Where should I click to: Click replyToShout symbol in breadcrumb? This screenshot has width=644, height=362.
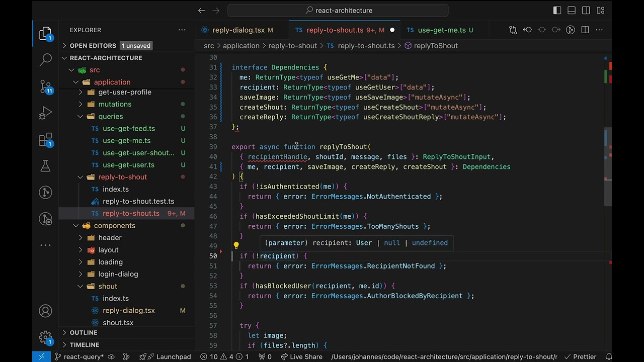436,46
